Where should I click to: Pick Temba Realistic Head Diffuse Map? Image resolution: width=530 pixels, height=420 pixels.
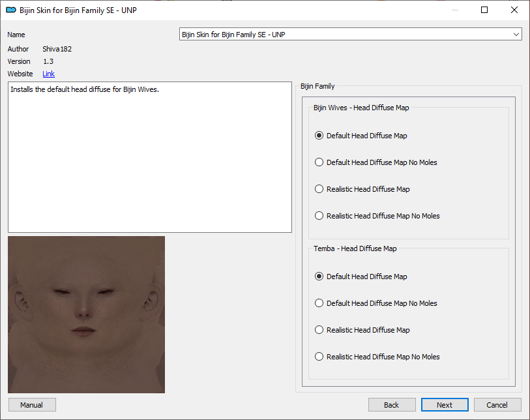click(362, 330)
